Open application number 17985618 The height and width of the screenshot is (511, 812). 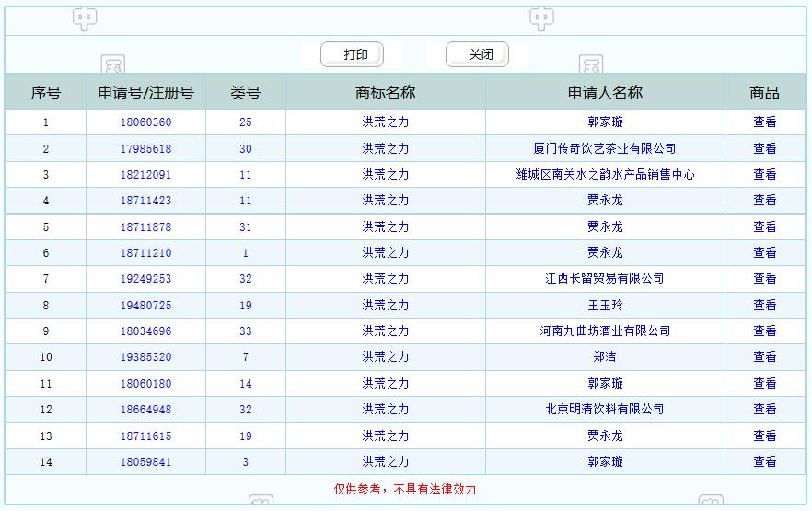coord(145,148)
